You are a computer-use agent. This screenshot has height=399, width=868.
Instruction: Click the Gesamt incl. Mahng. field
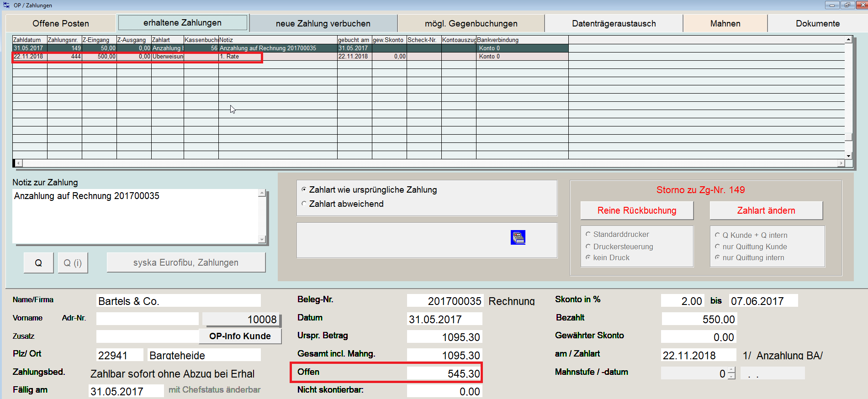point(445,355)
